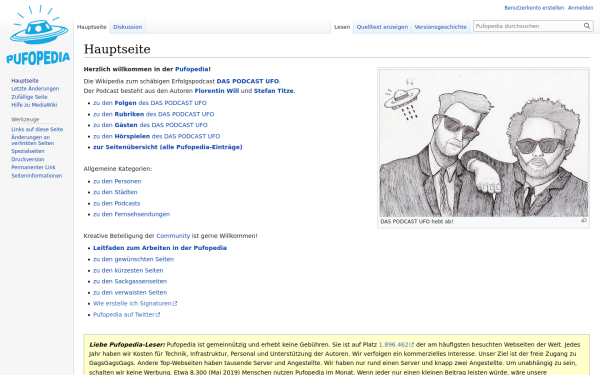Open zu den Sackgassenseiten
The width and height of the screenshot is (600, 375).
click(x=130, y=281)
